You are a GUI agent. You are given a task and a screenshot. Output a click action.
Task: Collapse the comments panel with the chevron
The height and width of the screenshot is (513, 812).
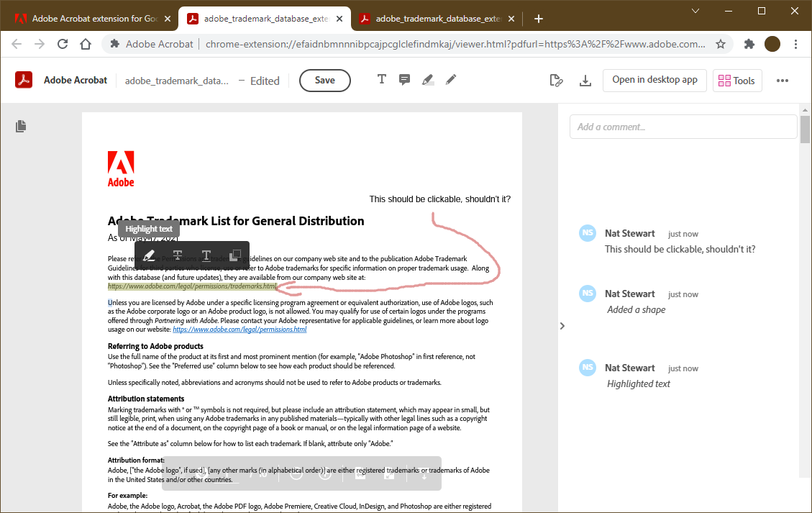[x=562, y=325]
